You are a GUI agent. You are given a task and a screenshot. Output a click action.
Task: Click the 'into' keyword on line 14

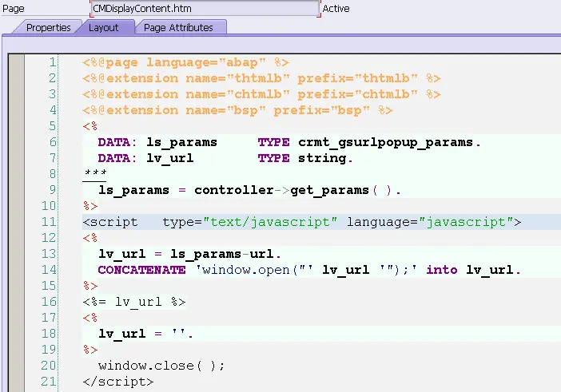pyautogui.click(x=441, y=270)
